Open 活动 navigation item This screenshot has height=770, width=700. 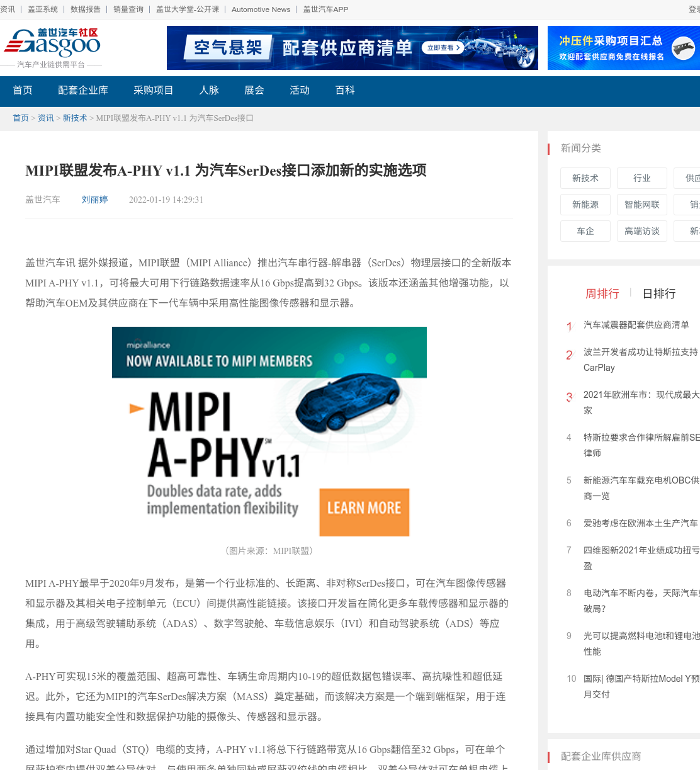(x=300, y=90)
